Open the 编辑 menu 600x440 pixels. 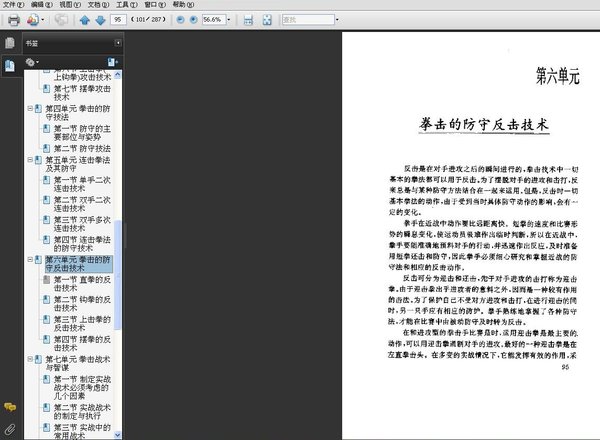[x=42, y=5]
